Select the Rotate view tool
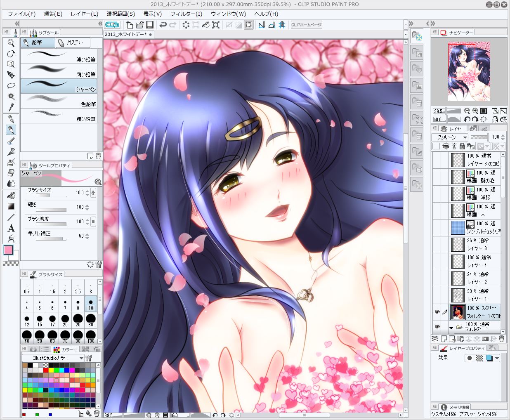This screenshot has width=510, height=420. click(11, 53)
